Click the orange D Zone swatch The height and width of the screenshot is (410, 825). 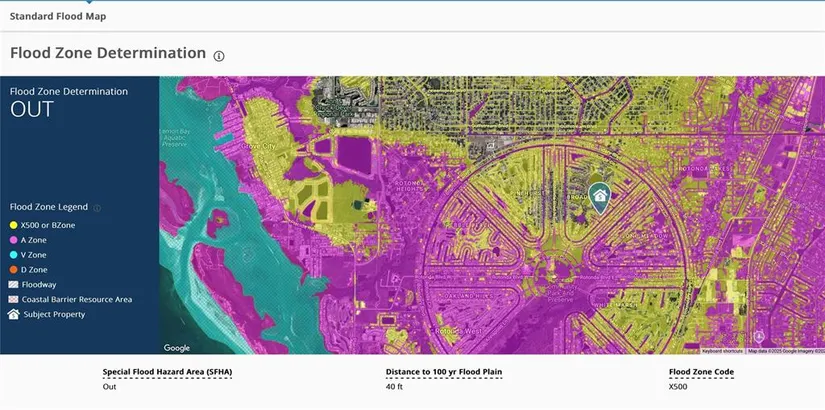(14, 270)
